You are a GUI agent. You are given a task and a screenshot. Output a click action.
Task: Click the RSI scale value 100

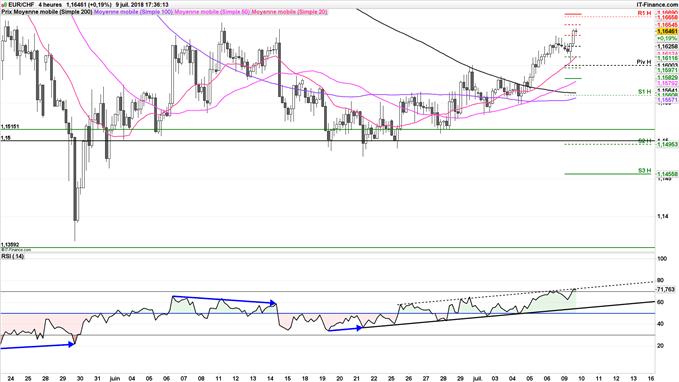(662, 259)
